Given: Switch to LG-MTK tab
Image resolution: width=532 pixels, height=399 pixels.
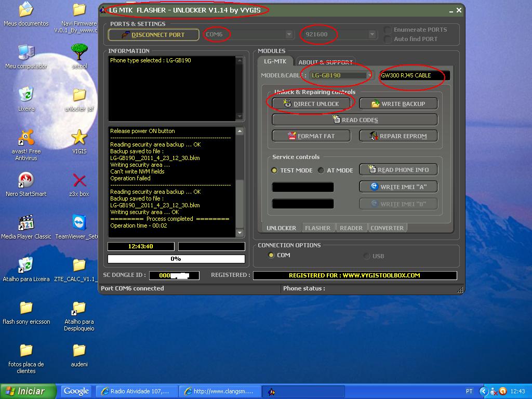Looking at the screenshot, I should [275, 61].
